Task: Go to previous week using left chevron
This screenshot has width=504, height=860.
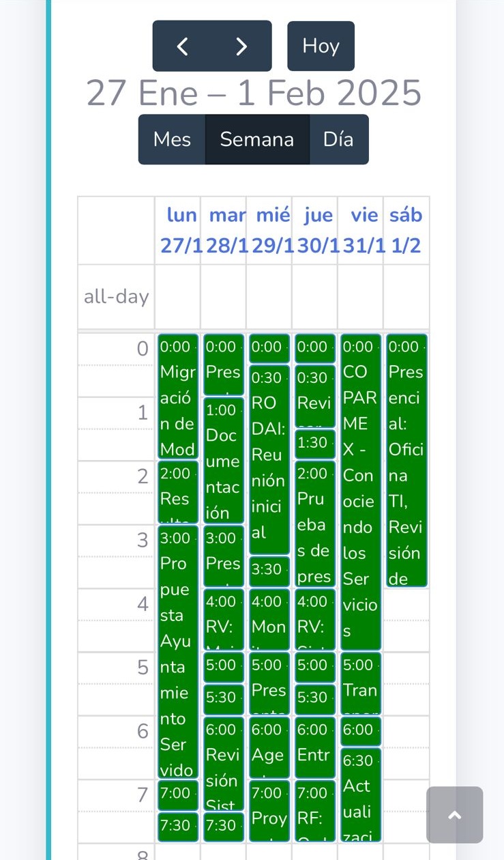Action: pos(182,46)
